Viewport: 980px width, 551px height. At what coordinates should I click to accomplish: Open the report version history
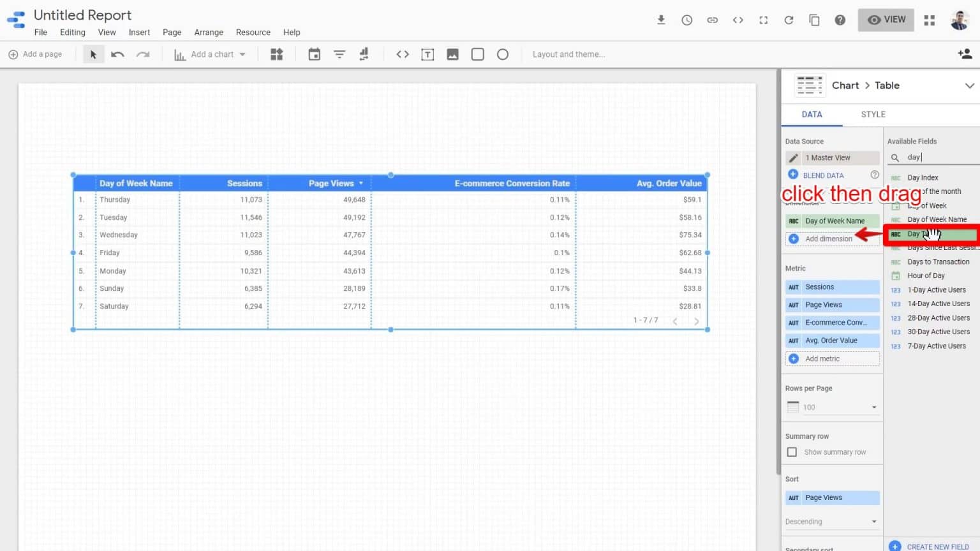(687, 20)
